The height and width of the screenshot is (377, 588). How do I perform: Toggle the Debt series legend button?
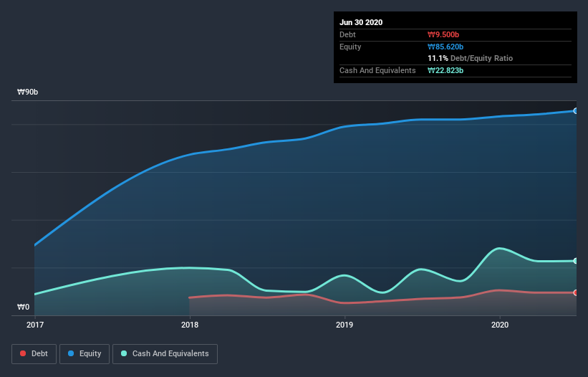(x=34, y=354)
